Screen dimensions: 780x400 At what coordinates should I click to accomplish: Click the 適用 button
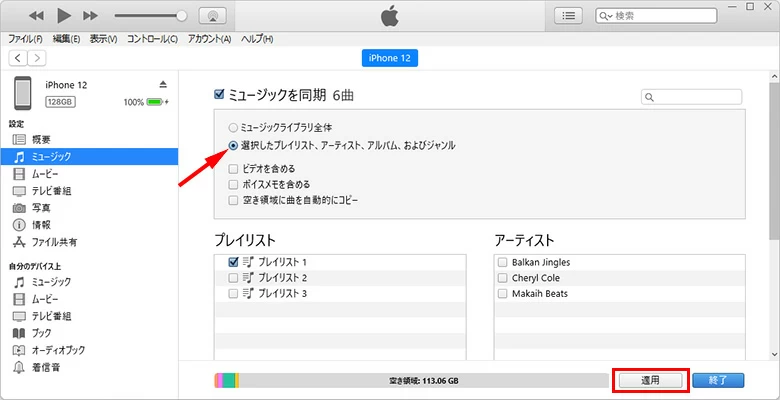651,380
